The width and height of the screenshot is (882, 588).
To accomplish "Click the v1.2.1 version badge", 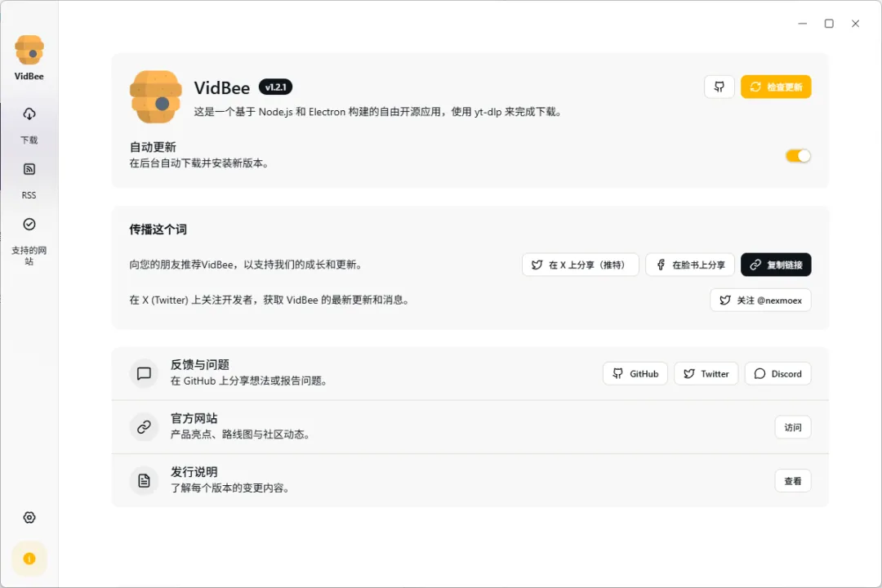I will click(x=276, y=87).
